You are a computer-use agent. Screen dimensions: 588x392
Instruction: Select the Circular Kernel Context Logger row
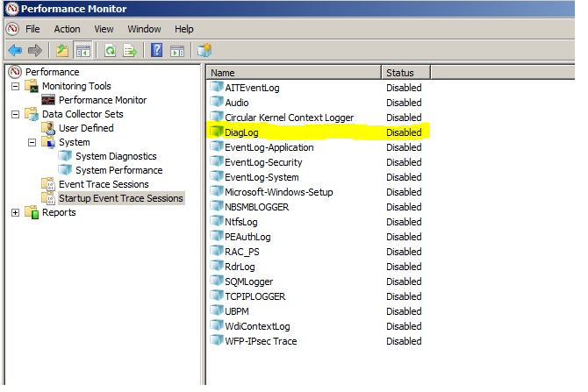click(319, 118)
